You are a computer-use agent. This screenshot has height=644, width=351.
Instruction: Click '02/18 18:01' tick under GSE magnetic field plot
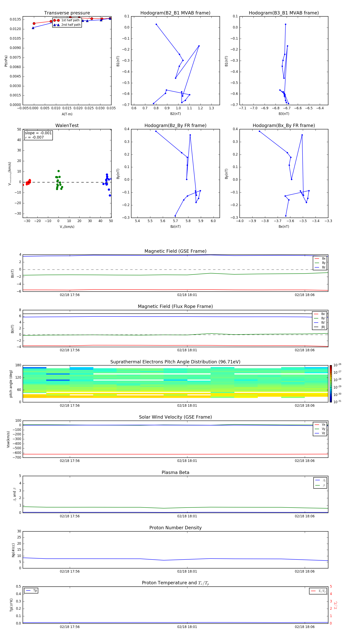point(187,295)
